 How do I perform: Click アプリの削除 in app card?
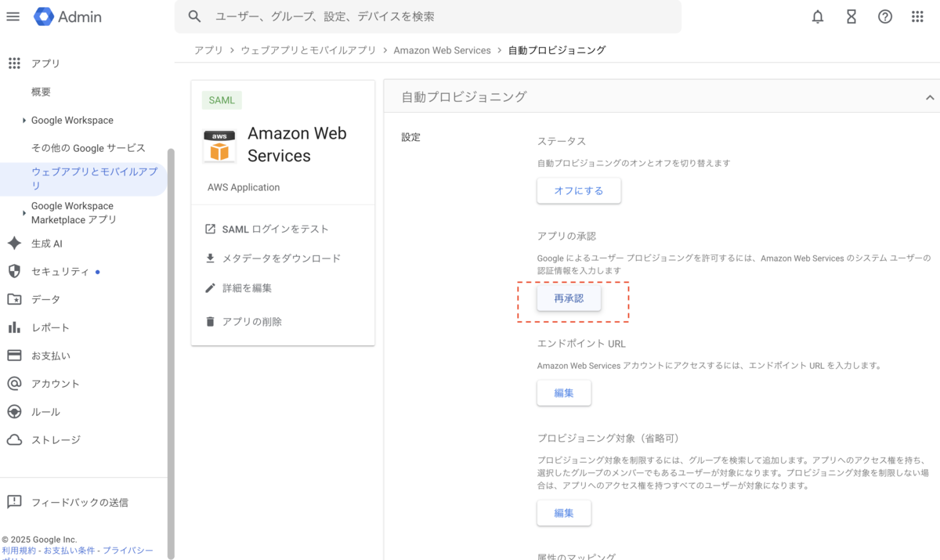(252, 321)
